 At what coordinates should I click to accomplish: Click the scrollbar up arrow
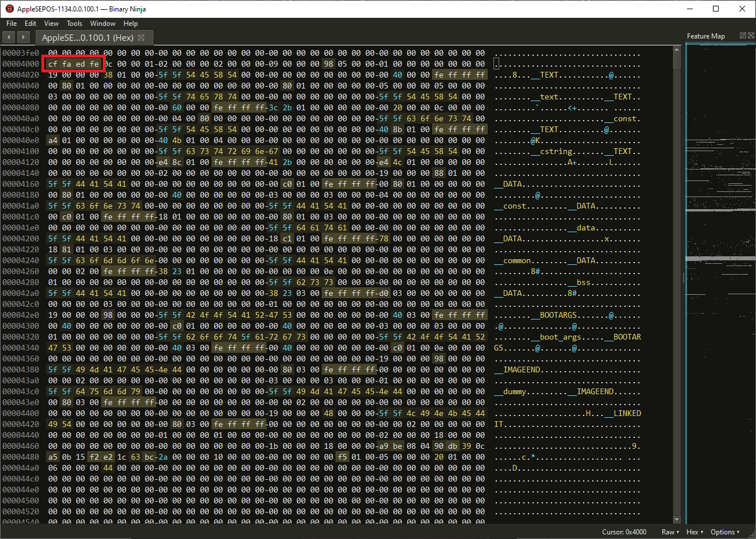click(677, 51)
